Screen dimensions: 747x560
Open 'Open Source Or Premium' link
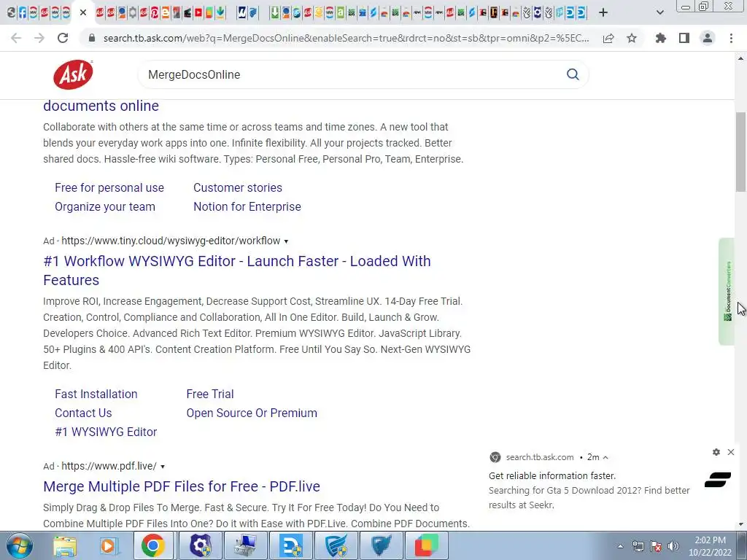(x=252, y=413)
